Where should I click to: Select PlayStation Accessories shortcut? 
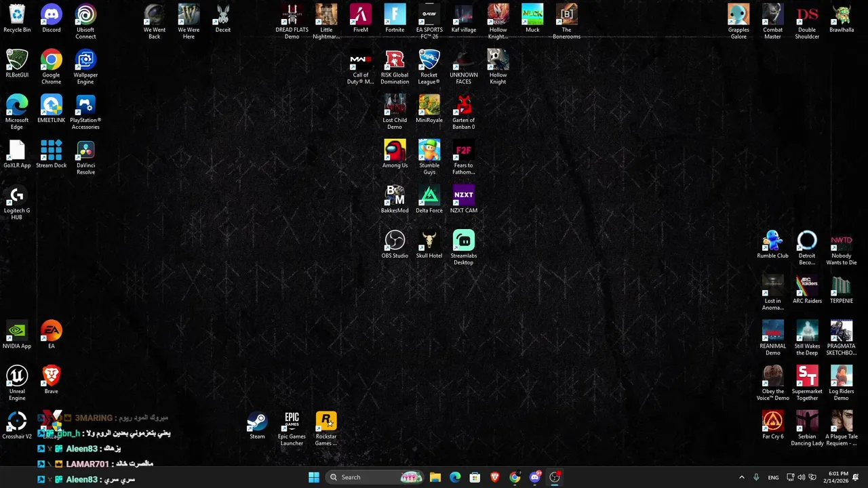tap(85, 112)
